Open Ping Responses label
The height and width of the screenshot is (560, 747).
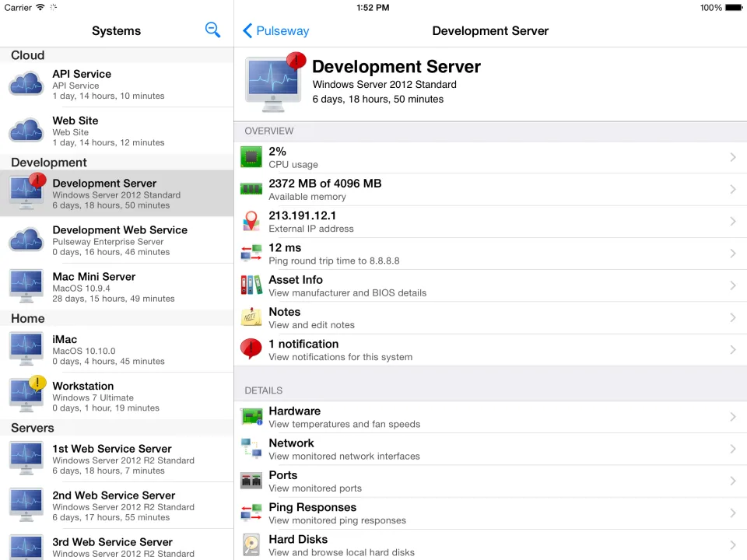tap(313, 507)
